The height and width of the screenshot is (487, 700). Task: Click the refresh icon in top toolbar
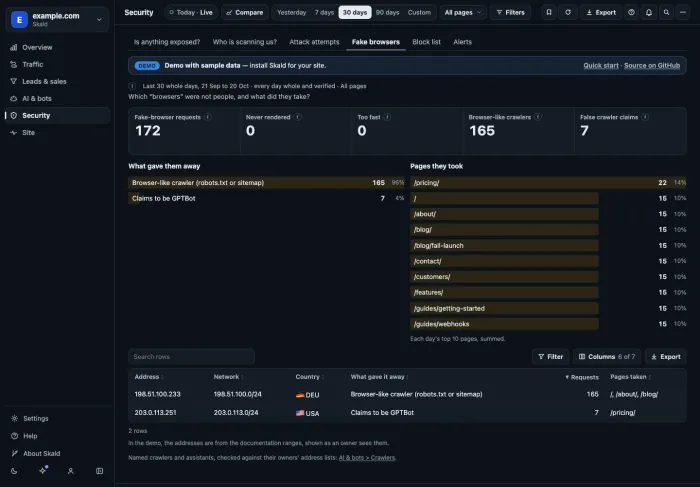568,12
